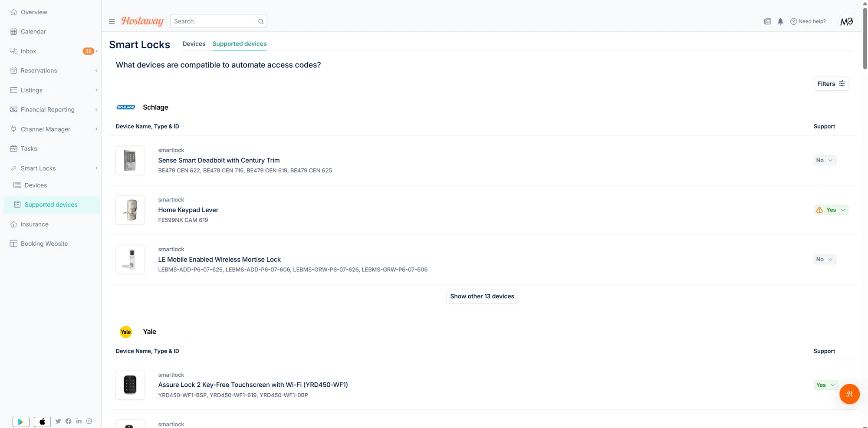Select the Supported devices tab
Screen dimensions: 868x428
240,44
